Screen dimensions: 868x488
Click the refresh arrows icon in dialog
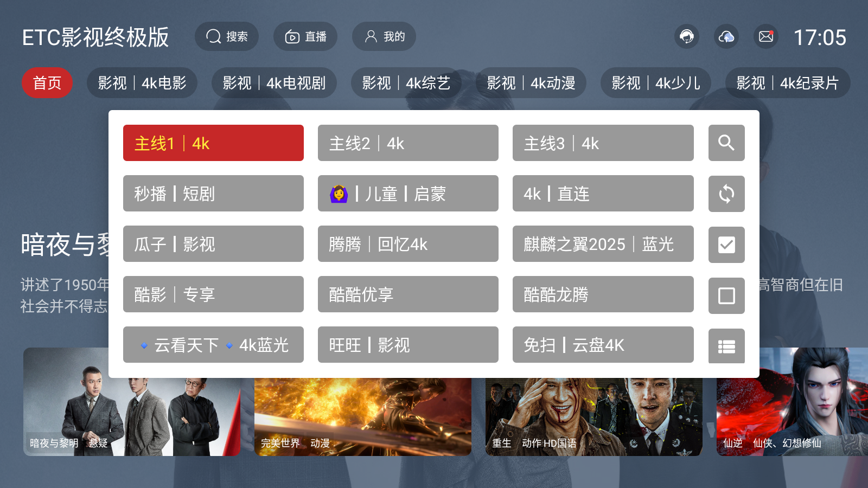coord(726,194)
